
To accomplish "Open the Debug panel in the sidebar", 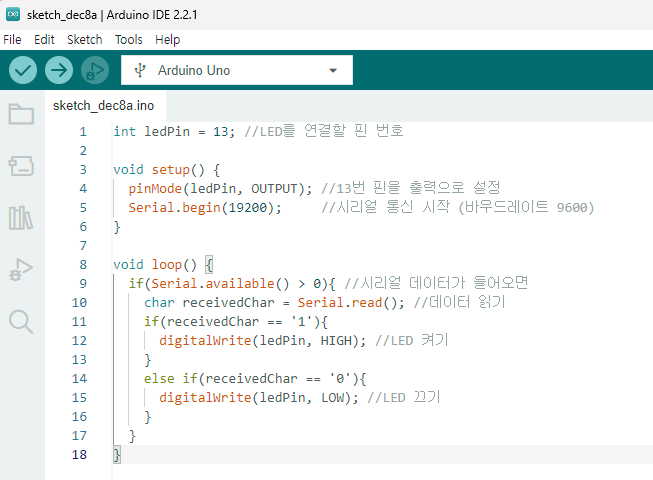I will click(x=21, y=269).
